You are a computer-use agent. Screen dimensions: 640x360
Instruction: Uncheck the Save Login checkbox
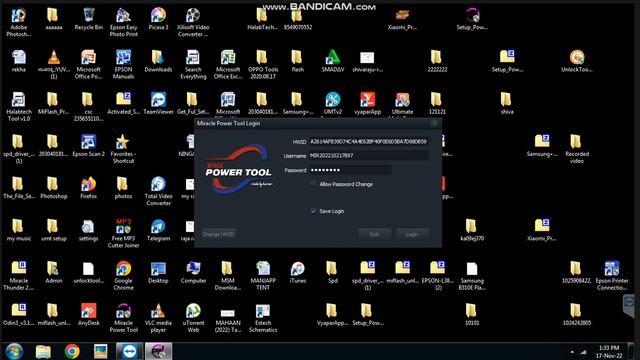click(x=313, y=211)
